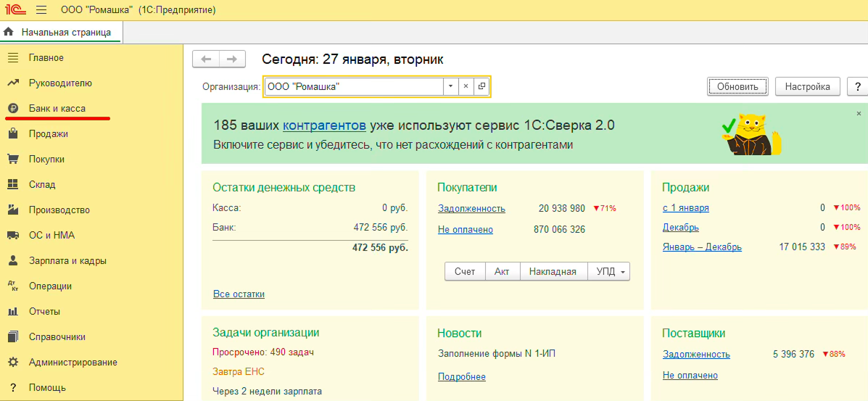Image resolution: width=868 pixels, height=401 pixels.
Task: Follow the контрагентов link in the banner
Action: click(x=324, y=125)
